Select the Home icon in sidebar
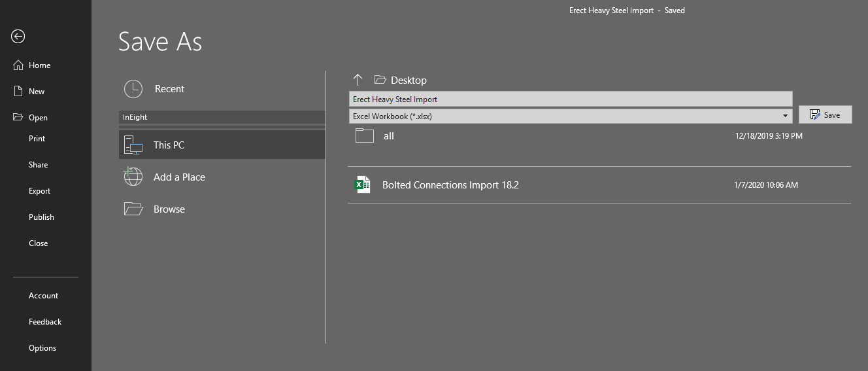This screenshot has height=371, width=868. point(18,65)
